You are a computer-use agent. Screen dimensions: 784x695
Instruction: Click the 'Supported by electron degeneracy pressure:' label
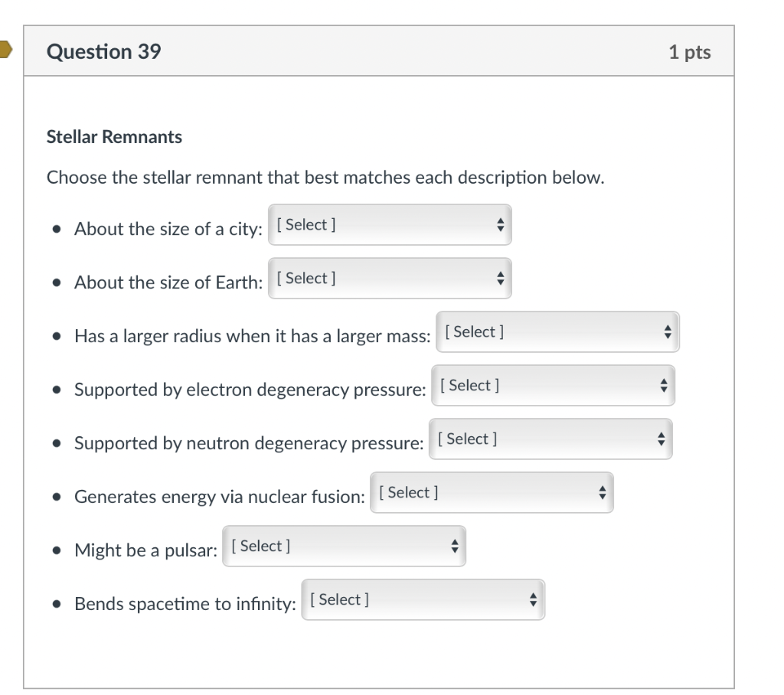pos(250,390)
